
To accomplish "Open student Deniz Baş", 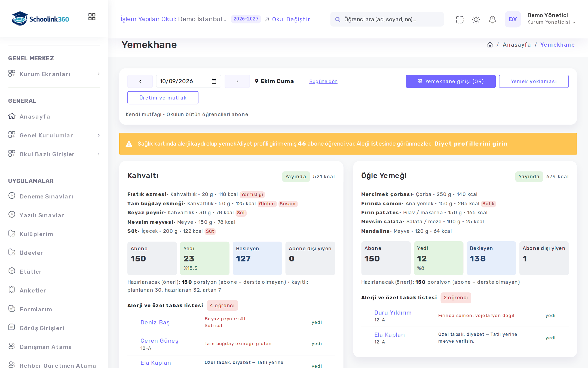I will point(155,322).
